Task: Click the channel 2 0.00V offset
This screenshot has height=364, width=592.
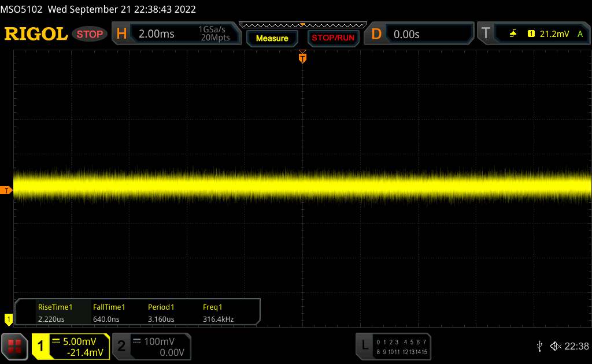Action: 172,352
